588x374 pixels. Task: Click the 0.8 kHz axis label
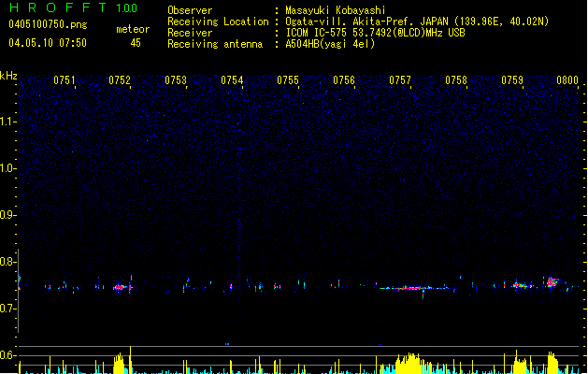click(7, 262)
